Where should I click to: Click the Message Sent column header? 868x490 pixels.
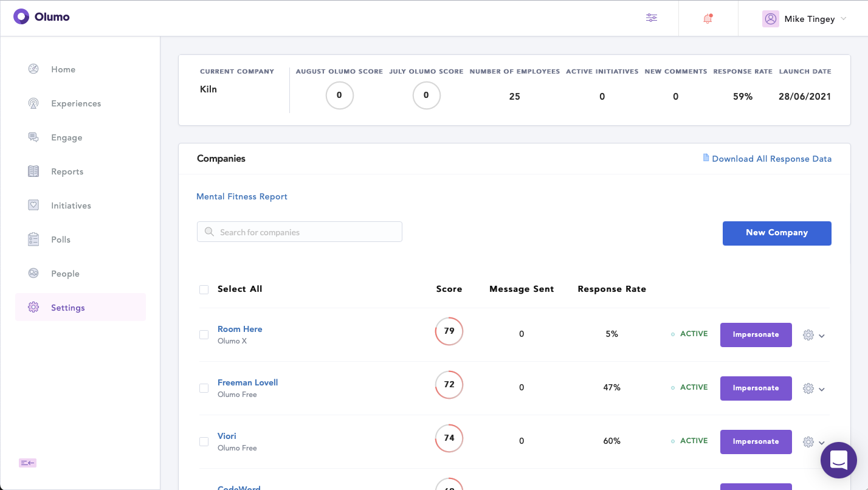522,289
